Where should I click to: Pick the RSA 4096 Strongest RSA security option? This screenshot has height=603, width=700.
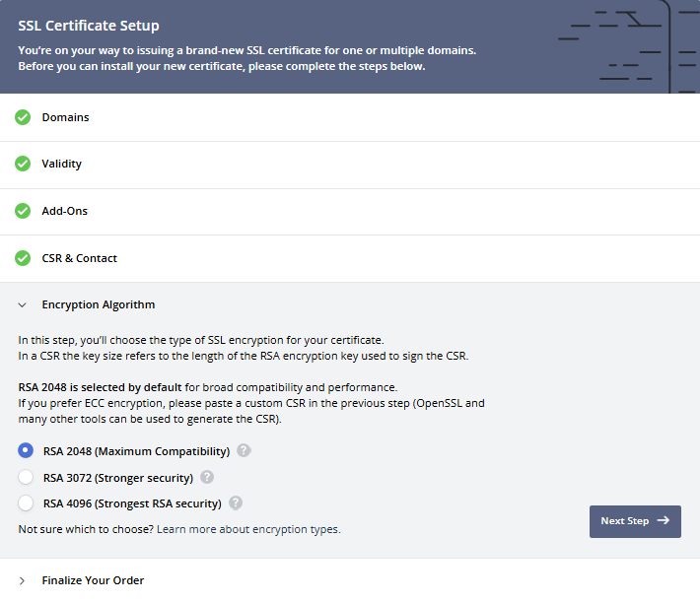click(26, 502)
